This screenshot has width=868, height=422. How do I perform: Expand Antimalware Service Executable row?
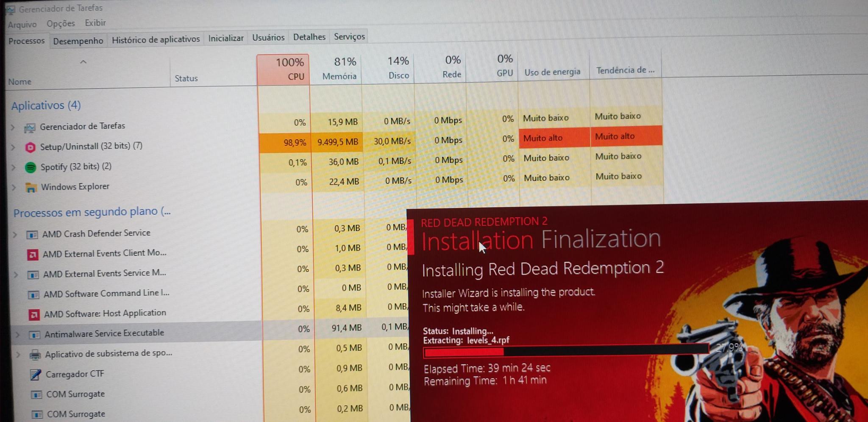(17, 335)
